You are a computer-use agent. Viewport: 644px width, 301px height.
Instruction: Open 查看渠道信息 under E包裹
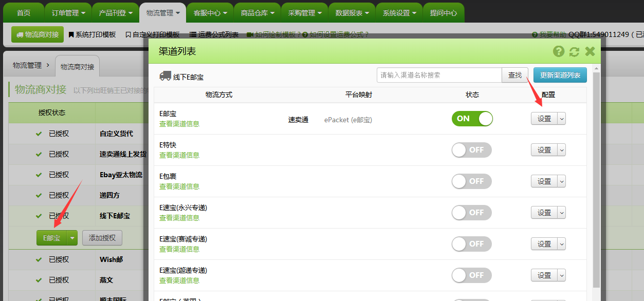pyautogui.click(x=179, y=186)
